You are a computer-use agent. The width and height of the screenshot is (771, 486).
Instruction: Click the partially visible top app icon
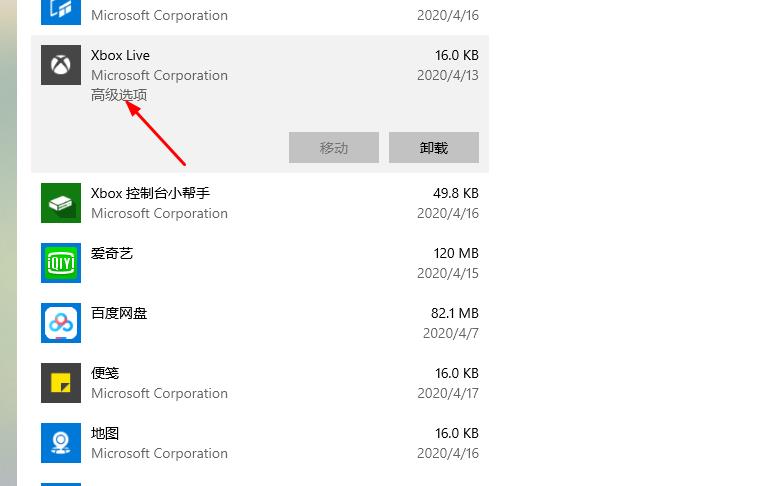[x=61, y=10]
